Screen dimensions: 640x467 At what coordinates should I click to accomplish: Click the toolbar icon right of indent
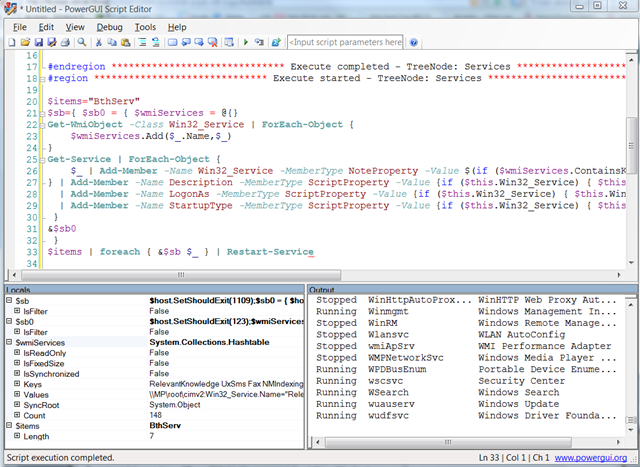(x=156, y=42)
